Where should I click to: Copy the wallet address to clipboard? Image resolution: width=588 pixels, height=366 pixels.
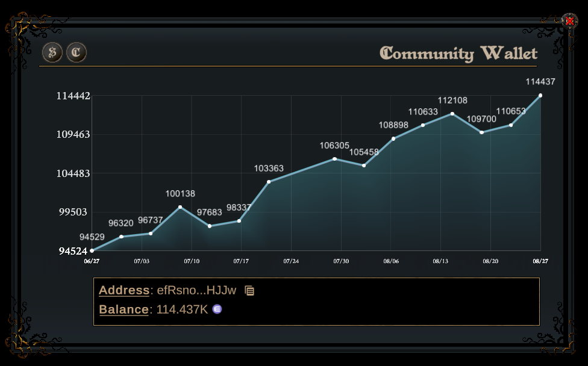coord(249,291)
